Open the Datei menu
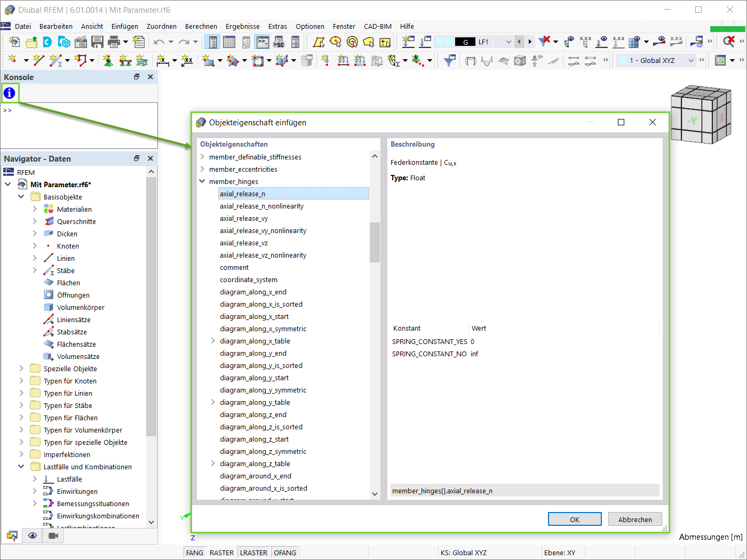The height and width of the screenshot is (560, 747). coord(23,26)
